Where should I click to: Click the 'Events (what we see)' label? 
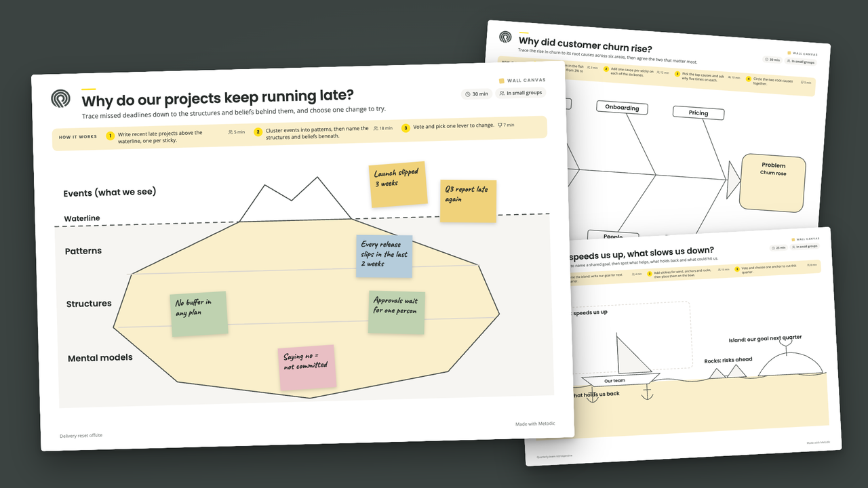pos(110,192)
